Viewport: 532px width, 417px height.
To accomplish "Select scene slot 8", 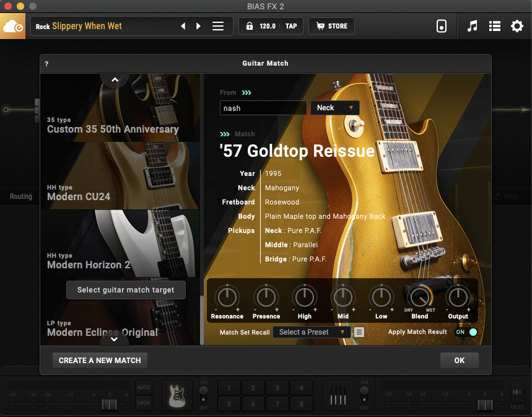I will pos(301,404).
